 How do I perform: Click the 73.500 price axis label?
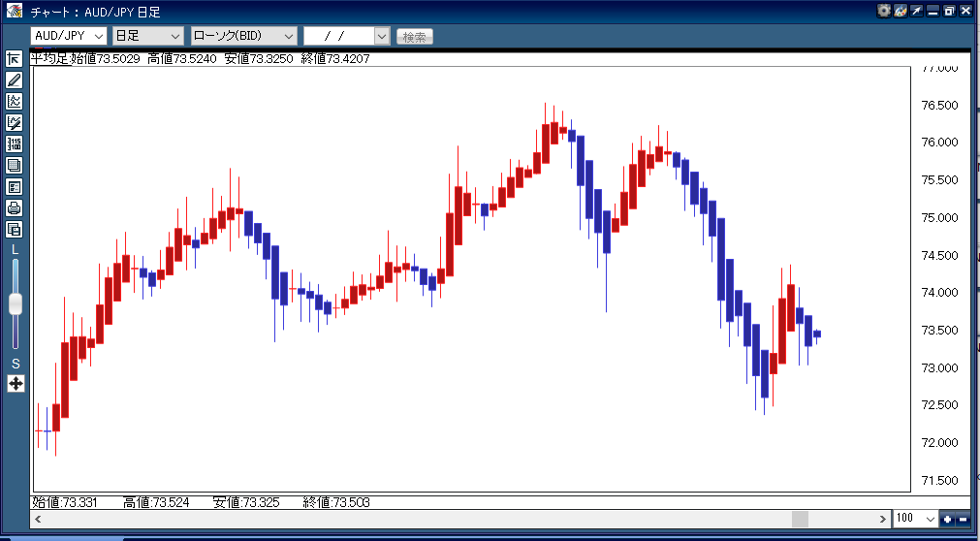pos(940,331)
